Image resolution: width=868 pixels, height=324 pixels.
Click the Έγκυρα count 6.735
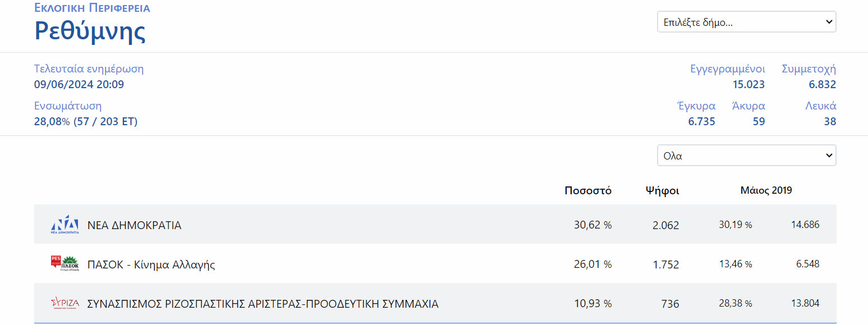point(701,121)
